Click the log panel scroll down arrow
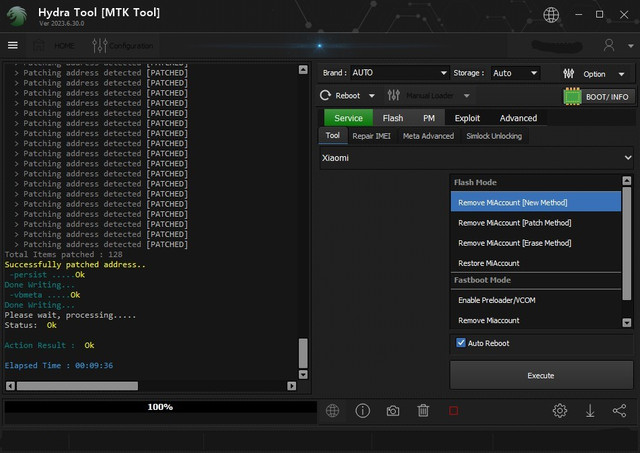 pos(303,374)
